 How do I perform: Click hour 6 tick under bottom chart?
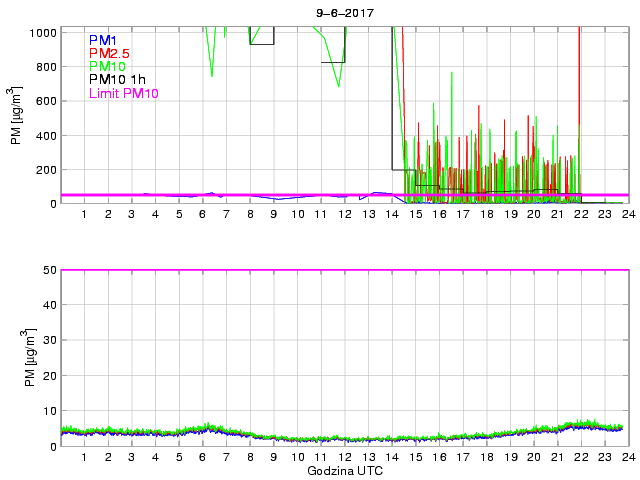(202, 457)
